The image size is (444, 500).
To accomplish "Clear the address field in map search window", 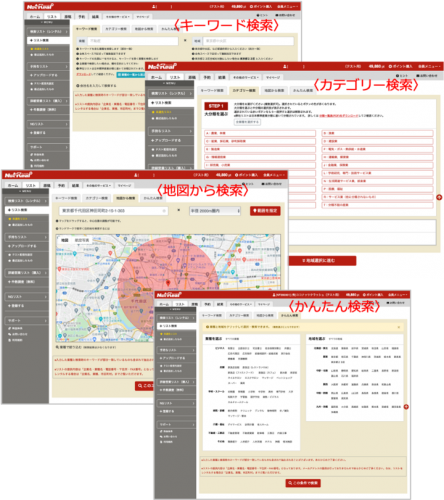I will tap(164, 211).
